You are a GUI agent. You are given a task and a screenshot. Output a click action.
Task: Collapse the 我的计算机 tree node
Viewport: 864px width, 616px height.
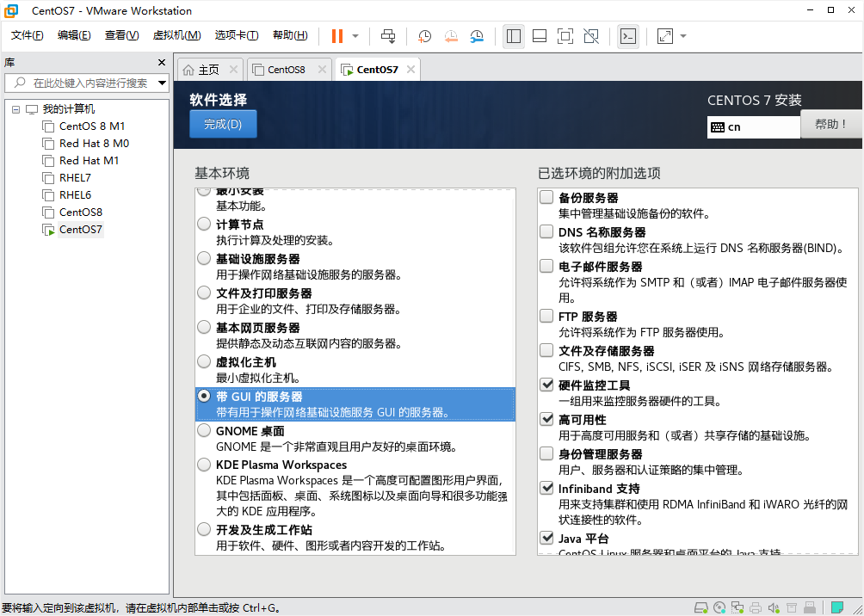[15, 109]
